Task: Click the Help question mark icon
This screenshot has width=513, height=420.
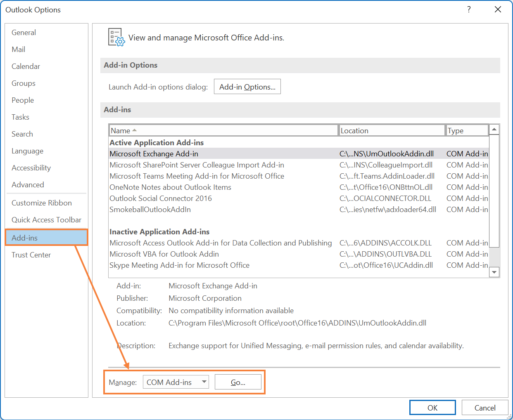Action: pos(469,9)
